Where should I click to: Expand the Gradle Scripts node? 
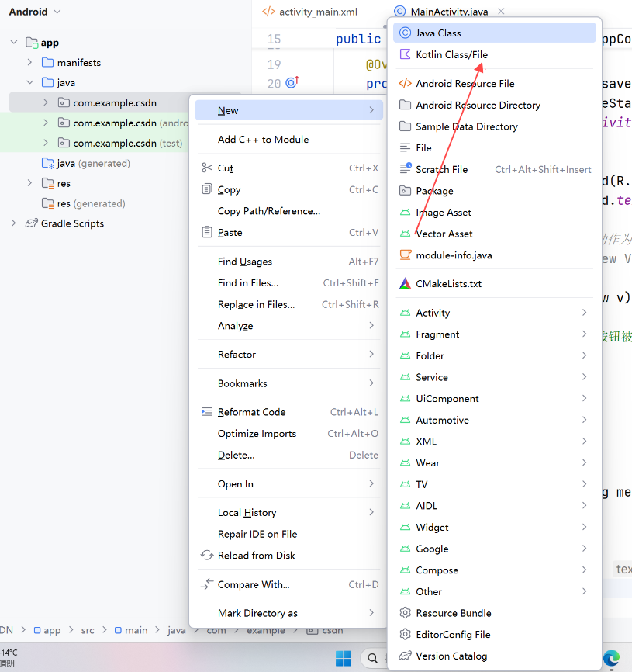pyautogui.click(x=14, y=223)
